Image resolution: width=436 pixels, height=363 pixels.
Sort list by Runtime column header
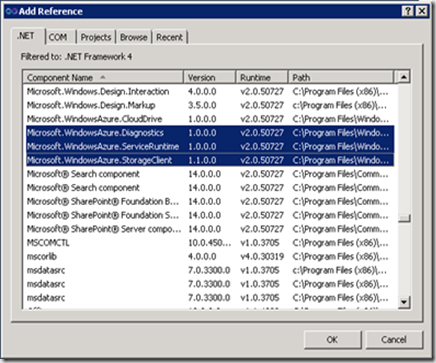[x=262, y=78]
